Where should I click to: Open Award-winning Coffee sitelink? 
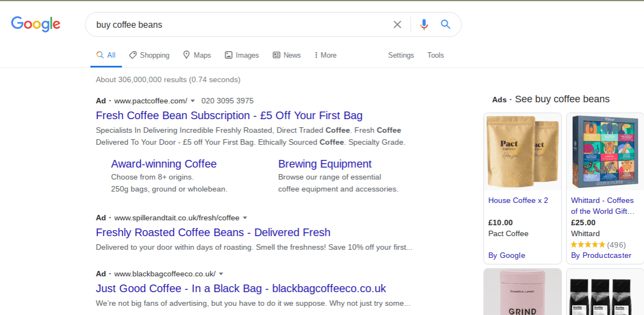(163, 164)
